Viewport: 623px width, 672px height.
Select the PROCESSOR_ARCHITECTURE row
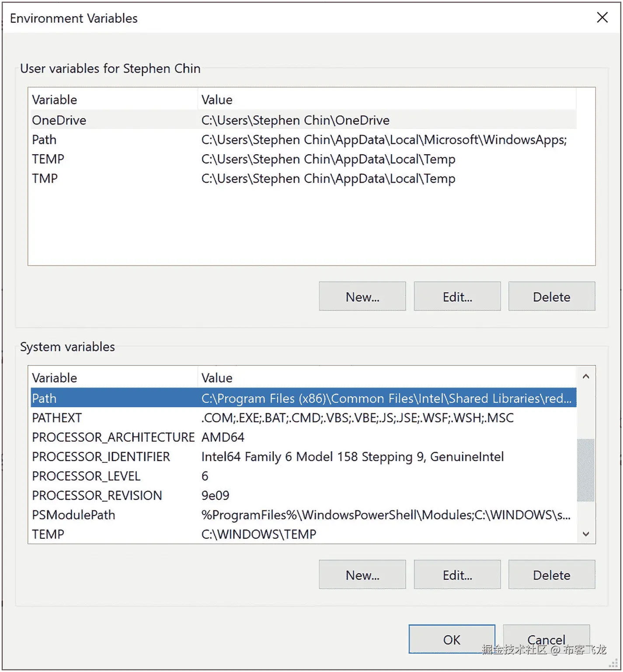113,437
